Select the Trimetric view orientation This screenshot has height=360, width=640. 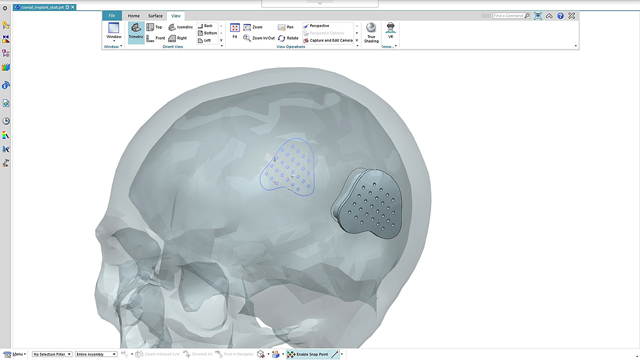coord(136,32)
